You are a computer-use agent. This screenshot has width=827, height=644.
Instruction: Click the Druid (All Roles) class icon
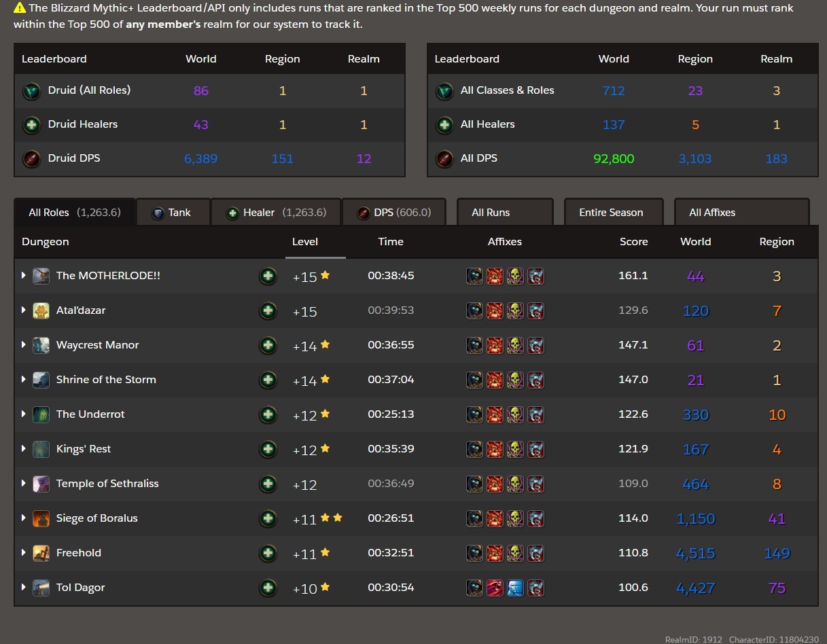[x=31, y=91]
